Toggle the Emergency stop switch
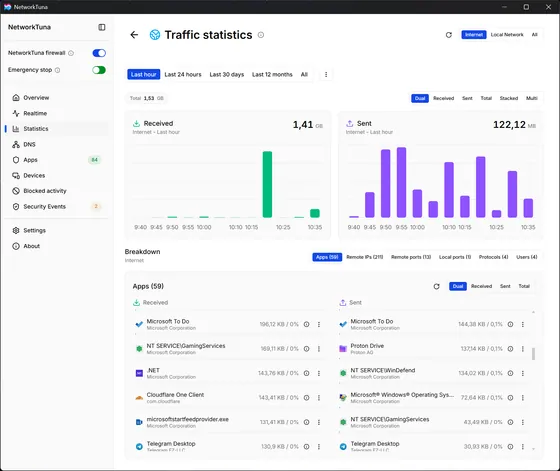The width and height of the screenshot is (560, 471). [99, 70]
